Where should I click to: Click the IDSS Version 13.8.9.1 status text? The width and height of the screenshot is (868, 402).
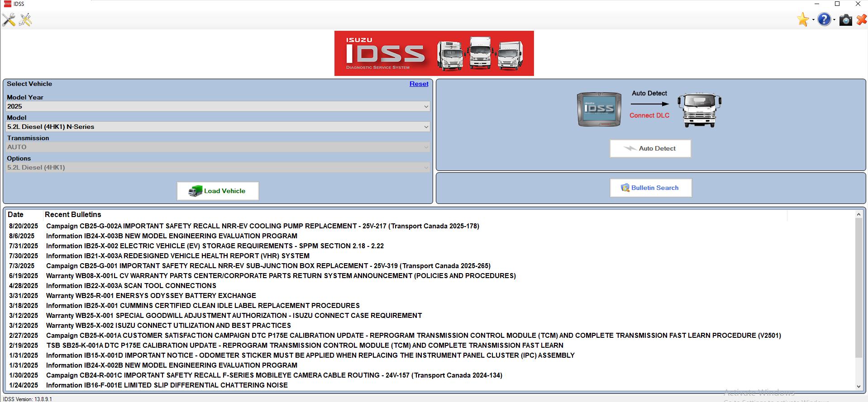28,399
